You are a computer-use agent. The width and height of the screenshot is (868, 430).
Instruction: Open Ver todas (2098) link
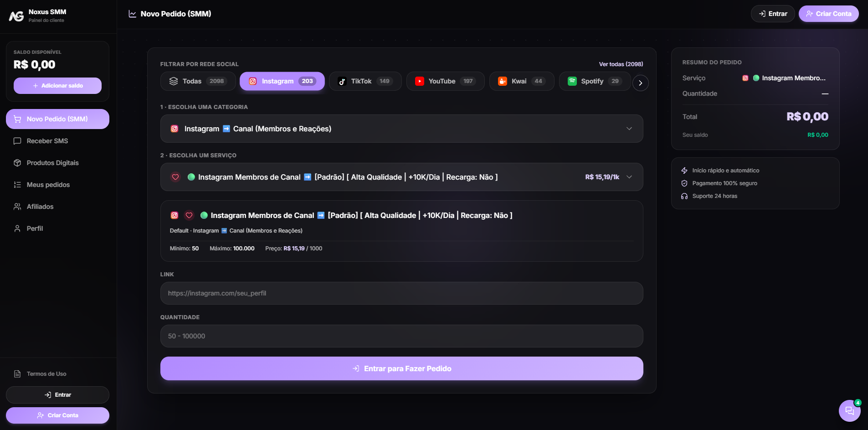pos(621,64)
